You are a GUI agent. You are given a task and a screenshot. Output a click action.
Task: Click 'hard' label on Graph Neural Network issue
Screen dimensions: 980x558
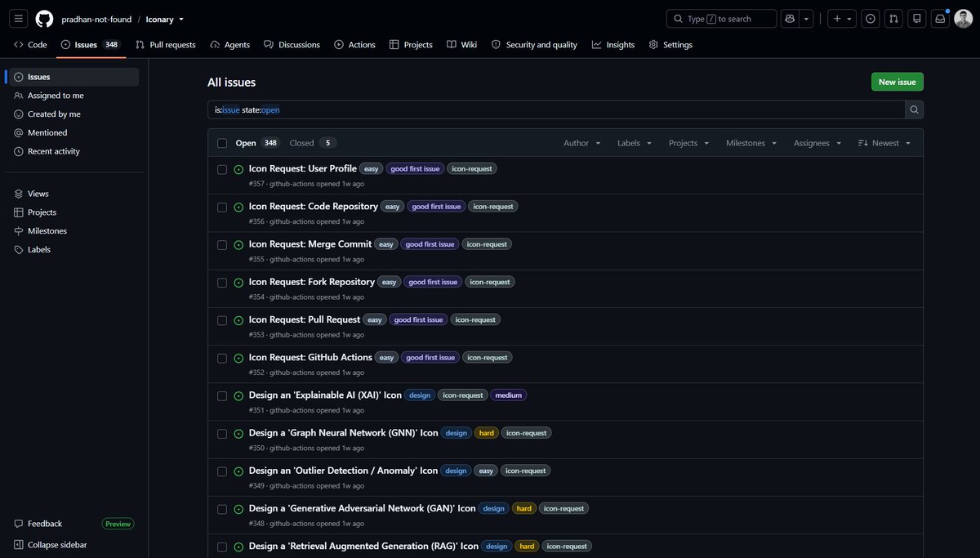(x=487, y=433)
